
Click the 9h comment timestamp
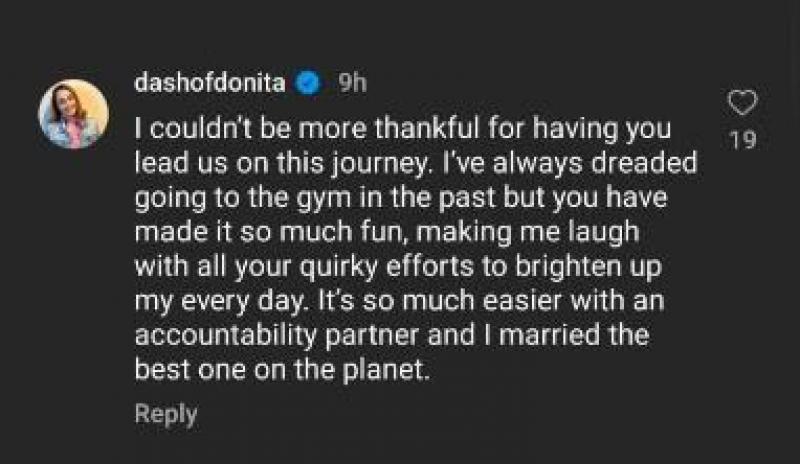pos(352,84)
